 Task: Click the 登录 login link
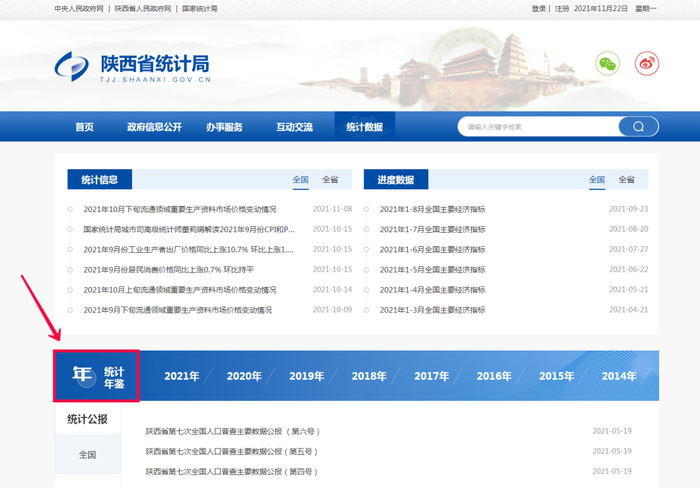(539, 8)
